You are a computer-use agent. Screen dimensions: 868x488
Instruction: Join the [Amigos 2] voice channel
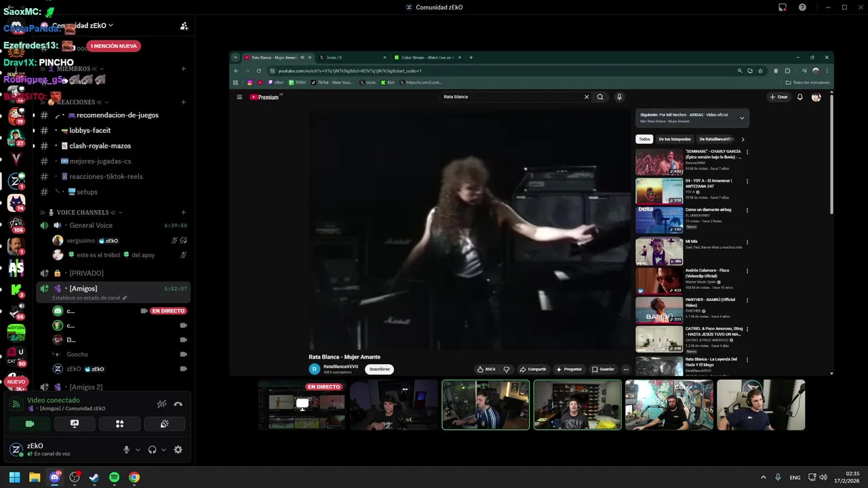tap(113, 387)
